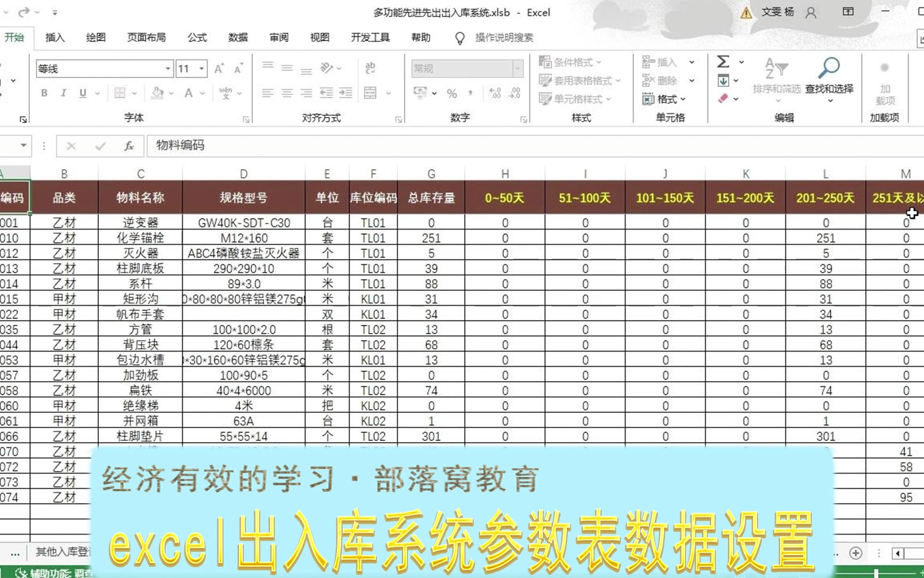Open the borders dropdown arrow

pos(134,93)
